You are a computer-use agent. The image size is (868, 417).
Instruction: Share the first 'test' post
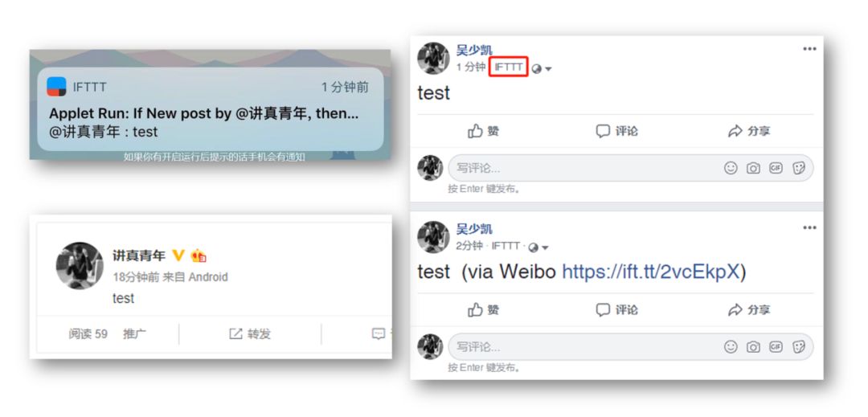[749, 131]
